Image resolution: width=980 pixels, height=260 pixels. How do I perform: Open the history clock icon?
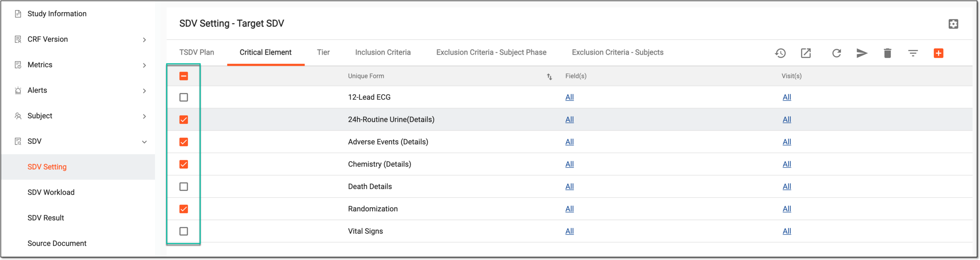click(x=780, y=53)
